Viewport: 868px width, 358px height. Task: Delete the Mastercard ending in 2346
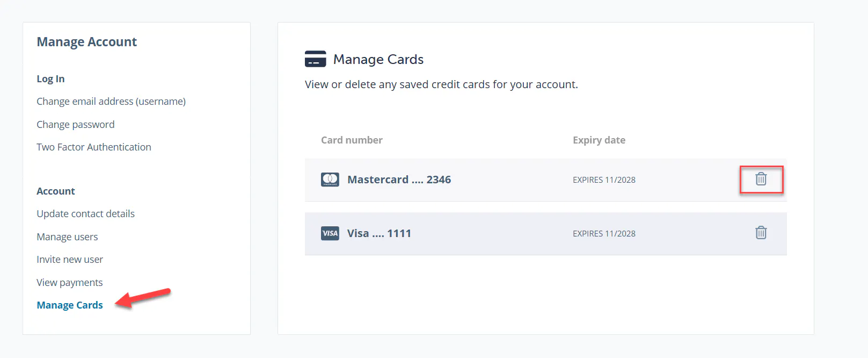pos(761,179)
